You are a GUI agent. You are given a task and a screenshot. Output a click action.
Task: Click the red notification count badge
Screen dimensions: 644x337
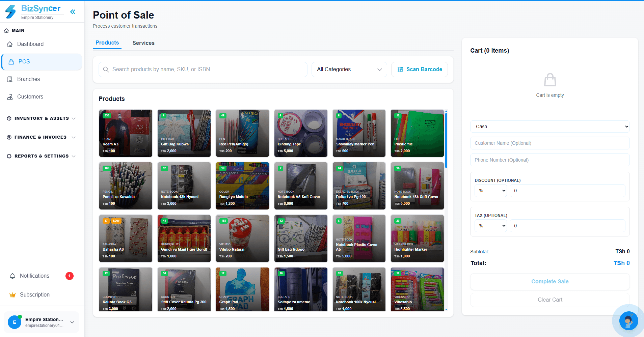coord(70,276)
